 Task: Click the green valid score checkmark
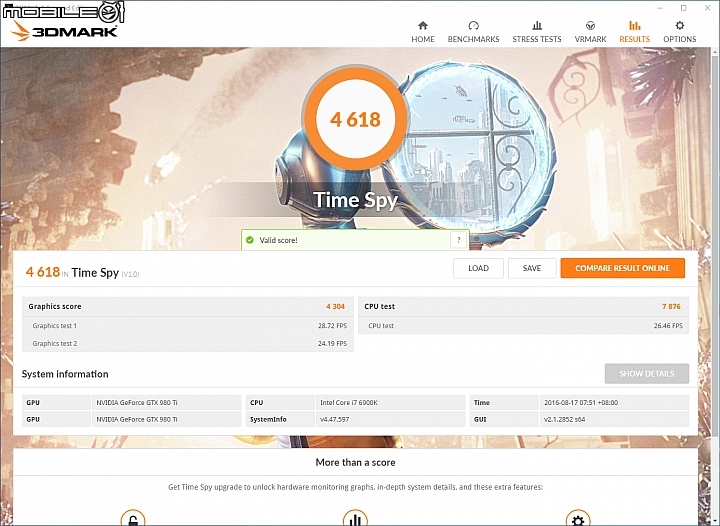click(x=250, y=240)
